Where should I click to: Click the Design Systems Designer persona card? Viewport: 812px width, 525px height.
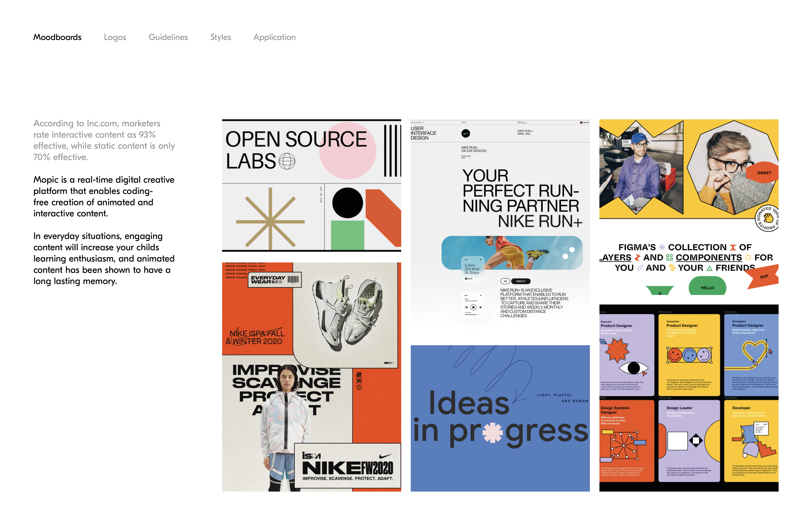point(627,441)
